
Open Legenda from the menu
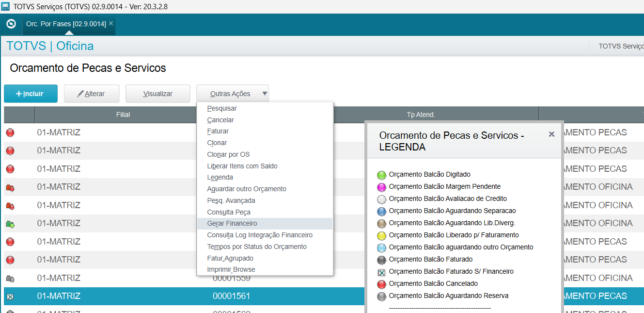pyautogui.click(x=265, y=178)
